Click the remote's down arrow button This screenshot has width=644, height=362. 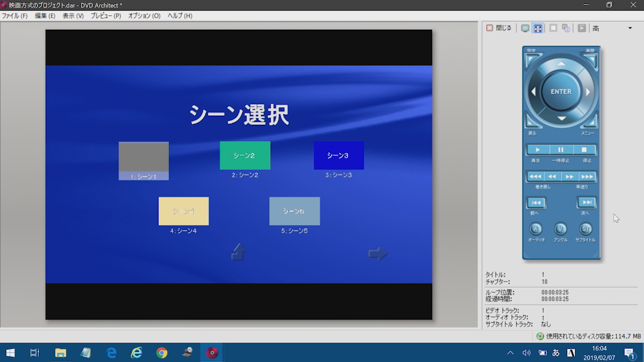(x=561, y=119)
